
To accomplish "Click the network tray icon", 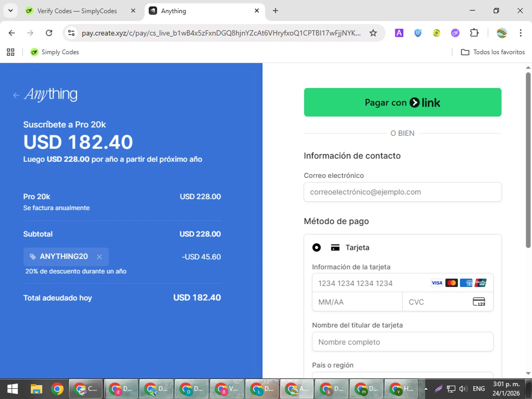I will [451, 389].
